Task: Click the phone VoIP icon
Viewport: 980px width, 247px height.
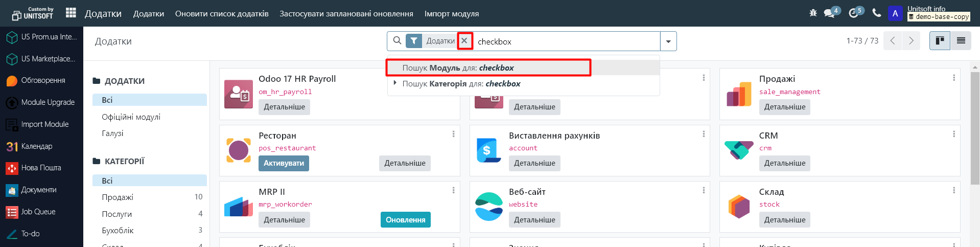Action: [877, 13]
